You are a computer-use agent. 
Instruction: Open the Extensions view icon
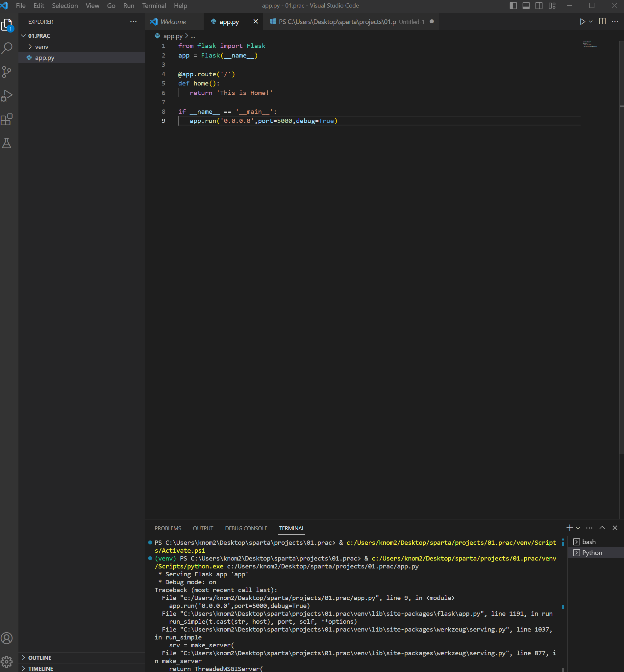[7, 119]
